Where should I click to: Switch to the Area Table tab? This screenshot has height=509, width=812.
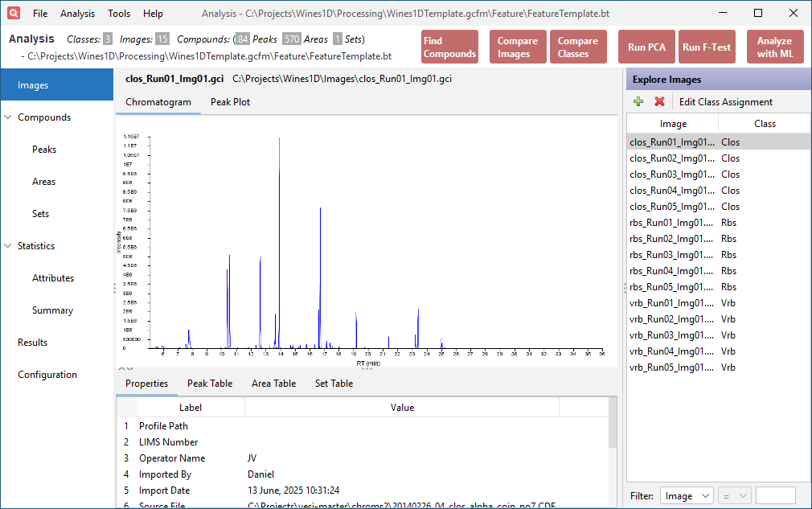[x=273, y=384]
